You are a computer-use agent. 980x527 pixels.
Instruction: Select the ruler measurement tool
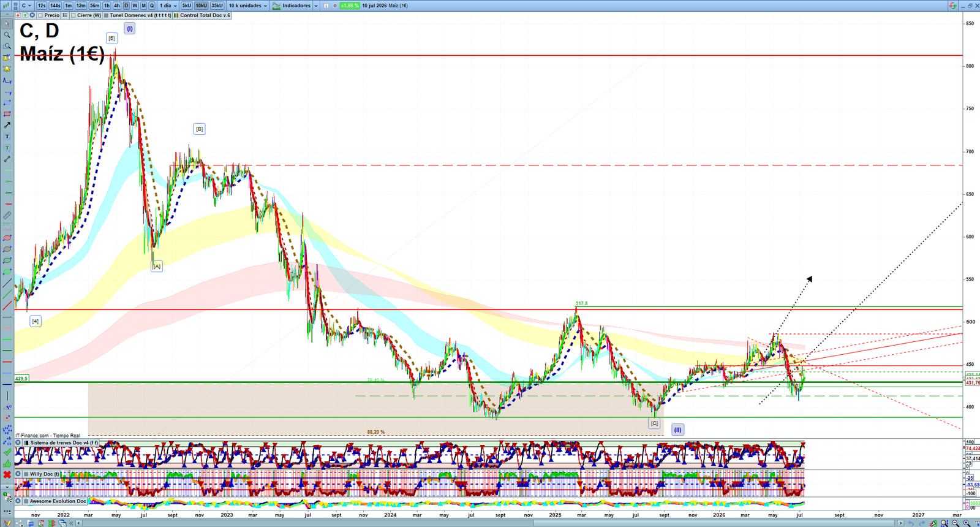click(7, 216)
